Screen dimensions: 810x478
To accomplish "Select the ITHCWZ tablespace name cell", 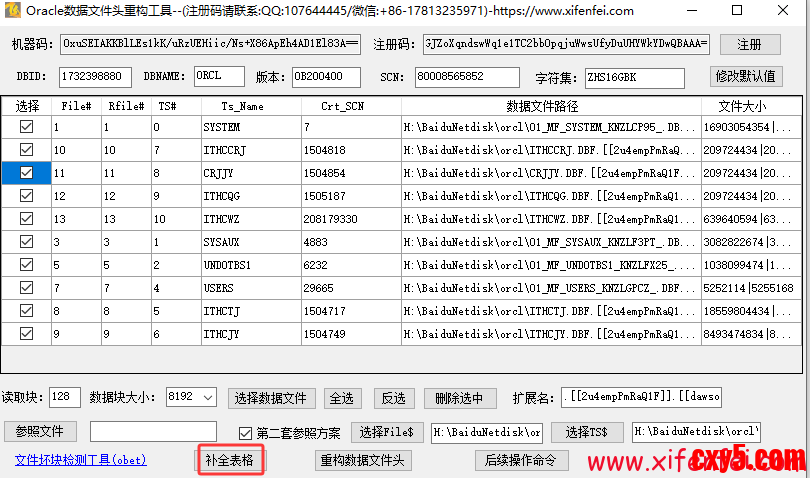I will 251,219.
